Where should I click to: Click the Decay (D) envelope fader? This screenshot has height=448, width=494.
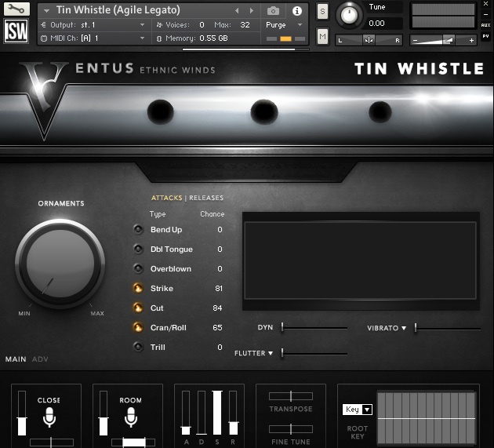[202, 413]
